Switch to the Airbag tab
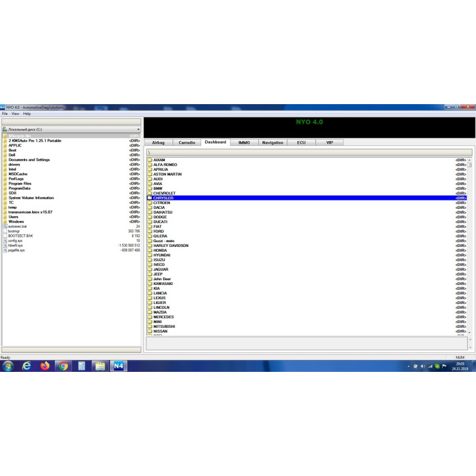 point(158,143)
